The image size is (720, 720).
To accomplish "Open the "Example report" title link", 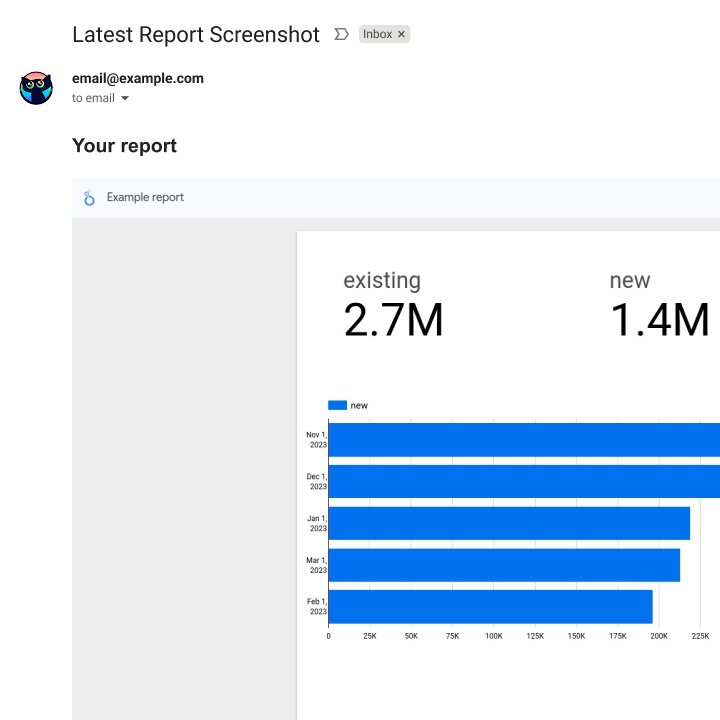I will (x=145, y=197).
